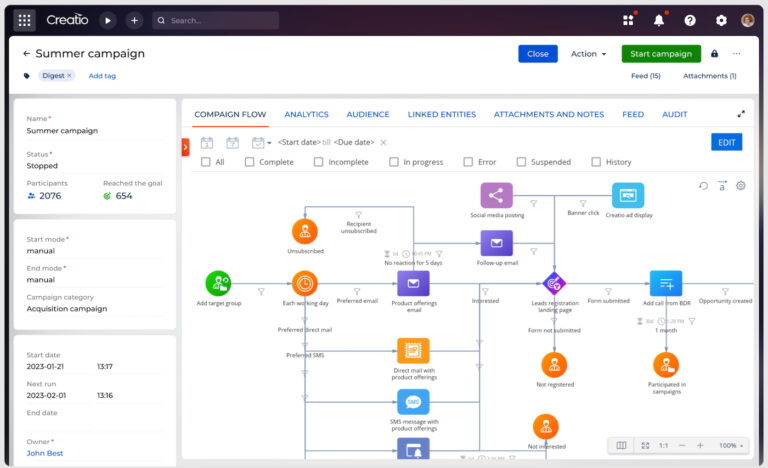Open Attachments (1) link
The height and width of the screenshot is (468, 768).
(710, 75)
